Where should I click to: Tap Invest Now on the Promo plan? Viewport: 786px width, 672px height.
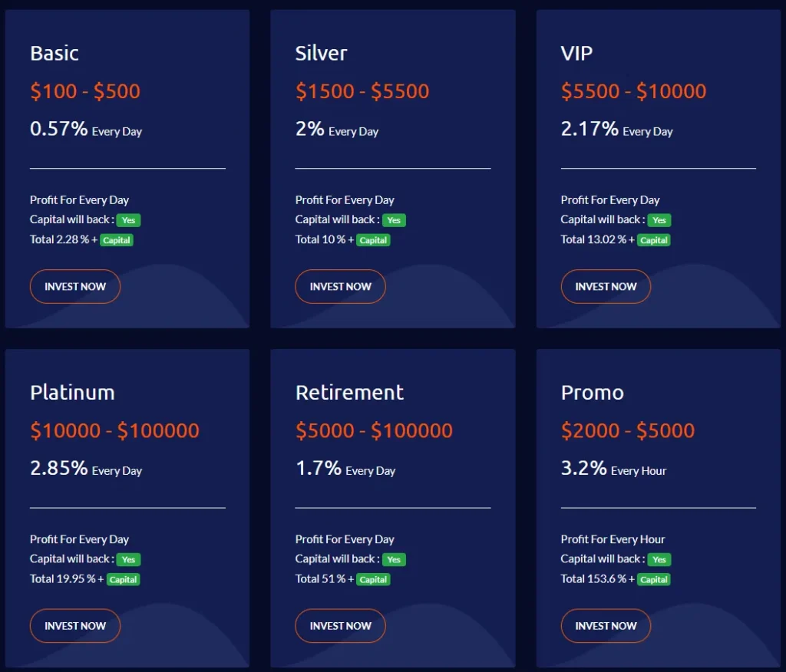[606, 626]
